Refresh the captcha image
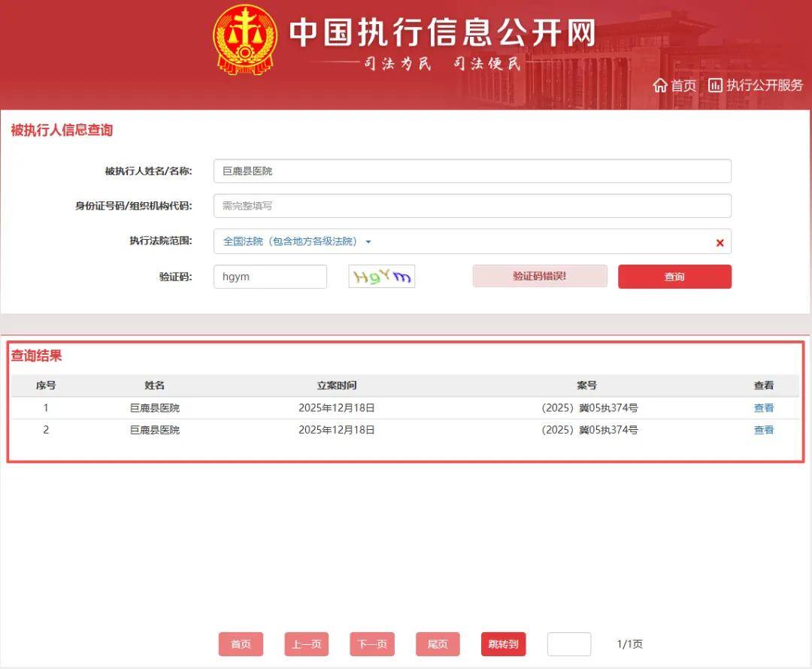This screenshot has width=812, height=669. [381, 277]
